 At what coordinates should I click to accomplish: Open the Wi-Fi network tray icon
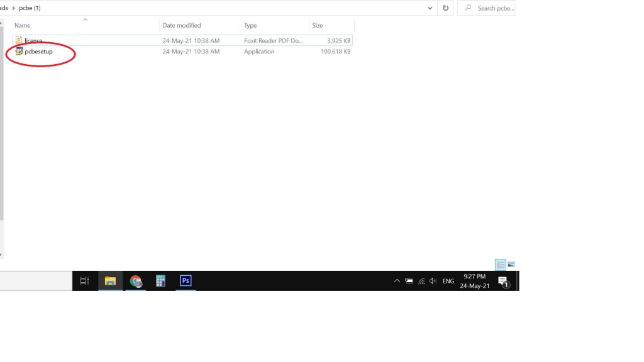click(421, 281)
